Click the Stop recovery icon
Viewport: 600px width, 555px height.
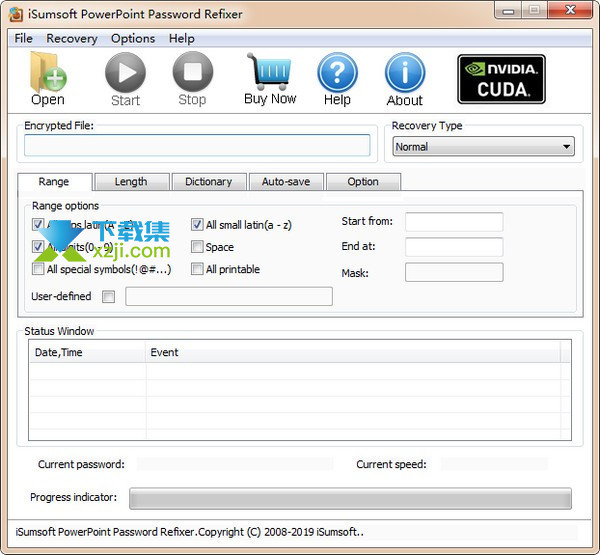coord(193,72)
